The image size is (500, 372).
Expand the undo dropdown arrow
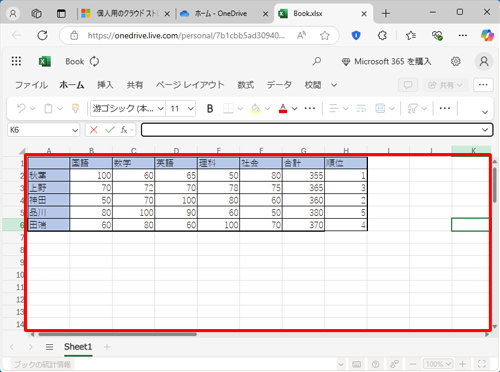(33, 109)
